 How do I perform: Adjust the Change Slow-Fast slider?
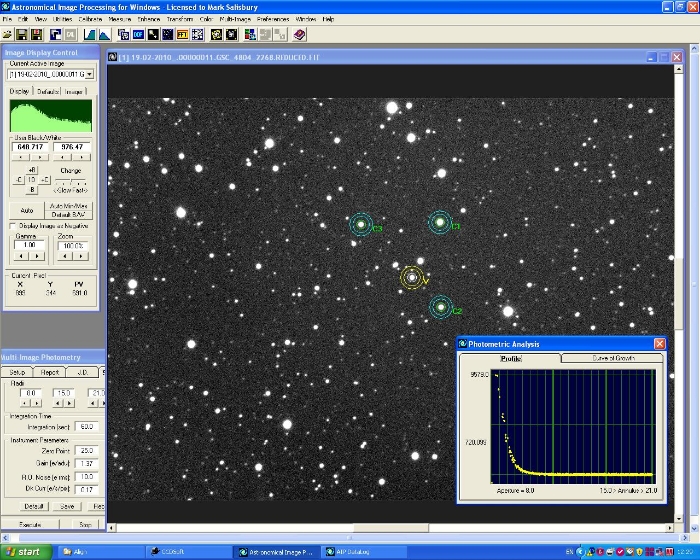71,181
